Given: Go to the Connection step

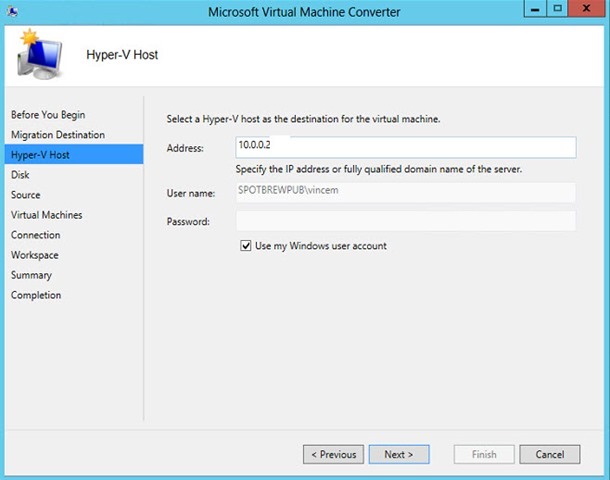Looking at the screenshot, I should [x=35, y=235].
